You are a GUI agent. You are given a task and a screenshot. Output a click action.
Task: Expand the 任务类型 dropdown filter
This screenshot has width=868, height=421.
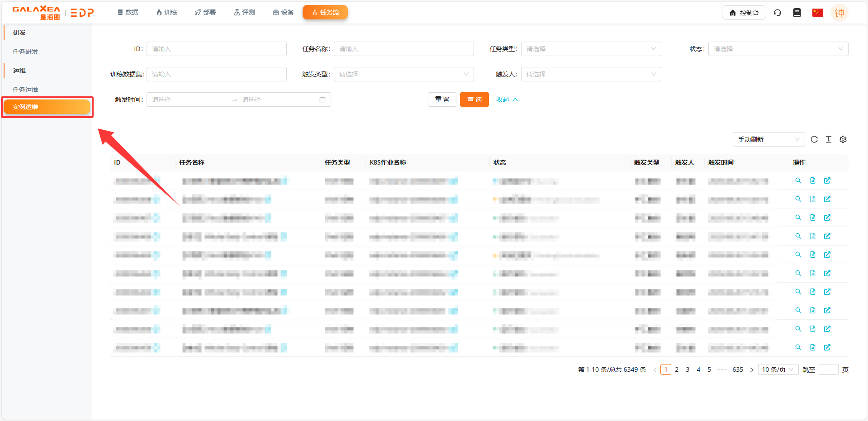(x=591, y=49)
